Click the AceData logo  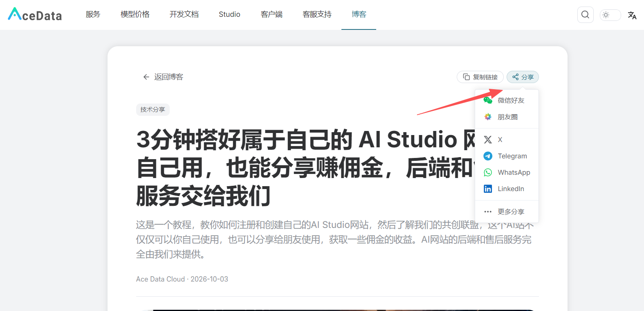35,14
